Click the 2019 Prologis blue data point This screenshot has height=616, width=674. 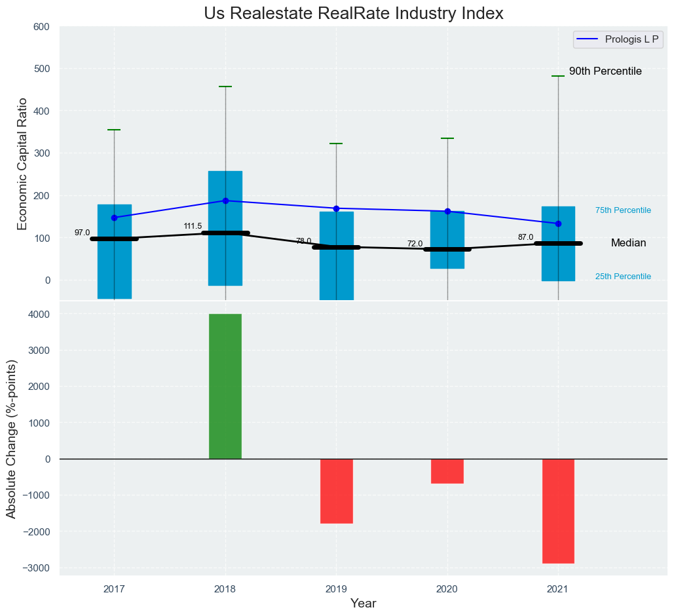click(x=337, y=208)
